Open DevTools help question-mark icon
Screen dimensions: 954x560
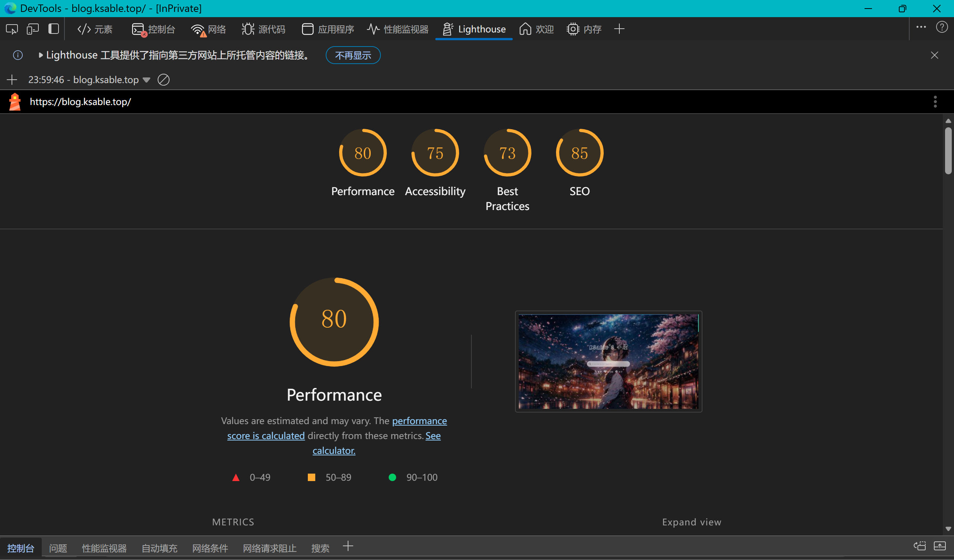point(941,27)
